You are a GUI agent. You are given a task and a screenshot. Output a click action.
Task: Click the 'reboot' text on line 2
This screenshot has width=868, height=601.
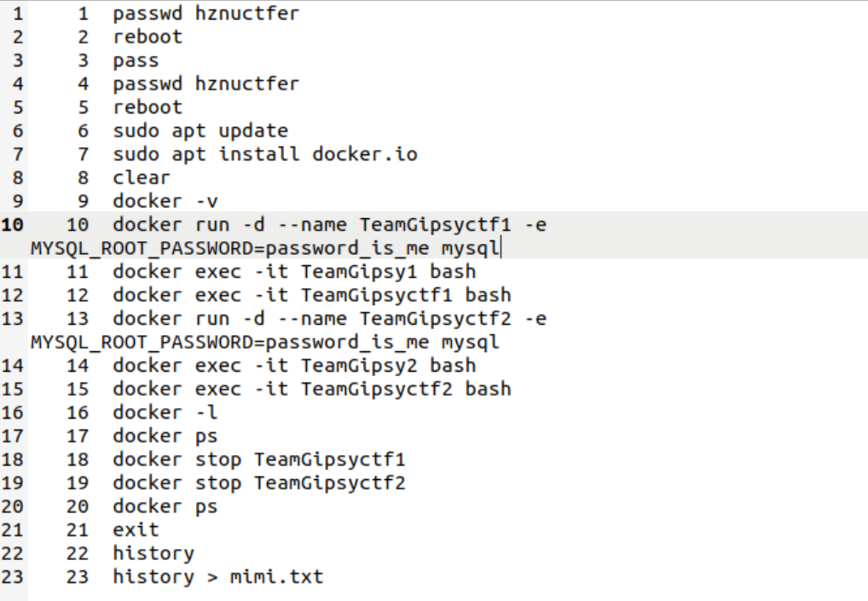pyautogui.click(x=148, y=37)
